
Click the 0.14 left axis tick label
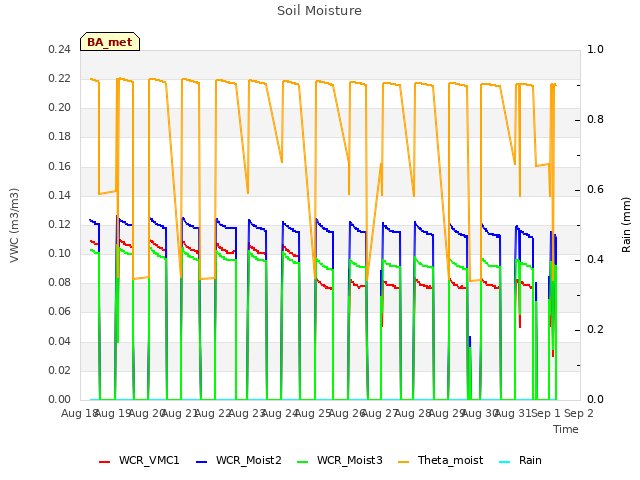coord(59,195)
